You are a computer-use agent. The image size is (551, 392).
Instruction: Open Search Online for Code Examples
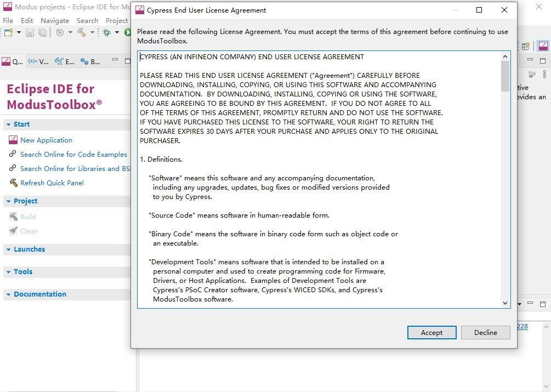coord(73,155)
